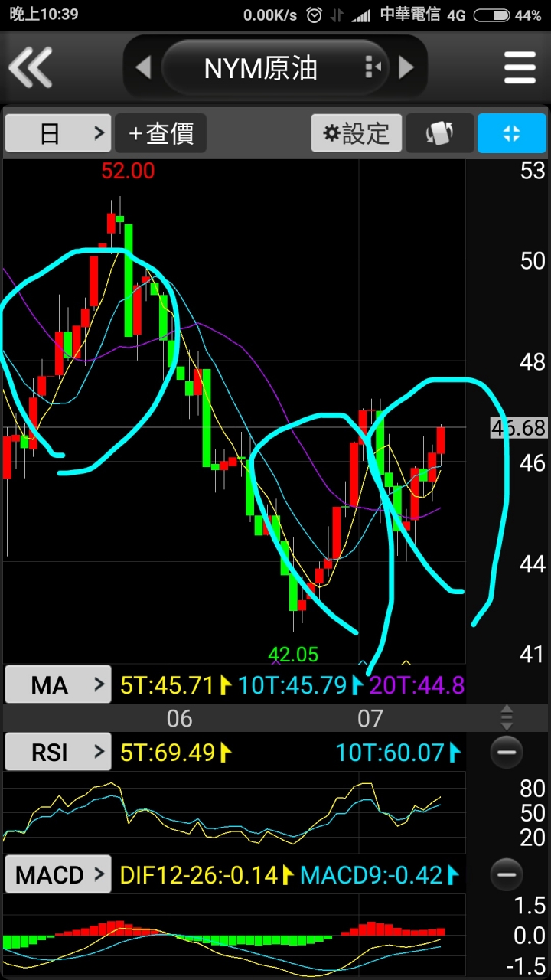This screenshot has height=980, width=551.
Task: Open 設定 chart settings
Action: point(356,133)
